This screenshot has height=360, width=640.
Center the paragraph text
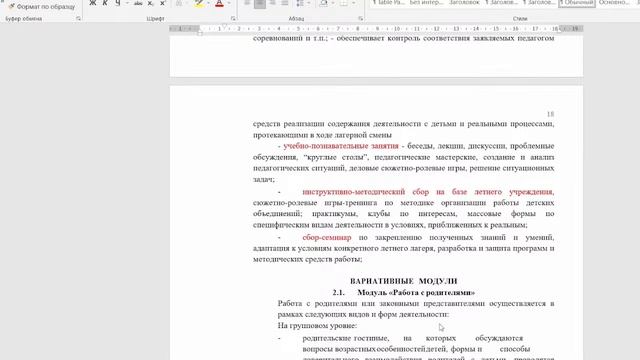point(260,3)
